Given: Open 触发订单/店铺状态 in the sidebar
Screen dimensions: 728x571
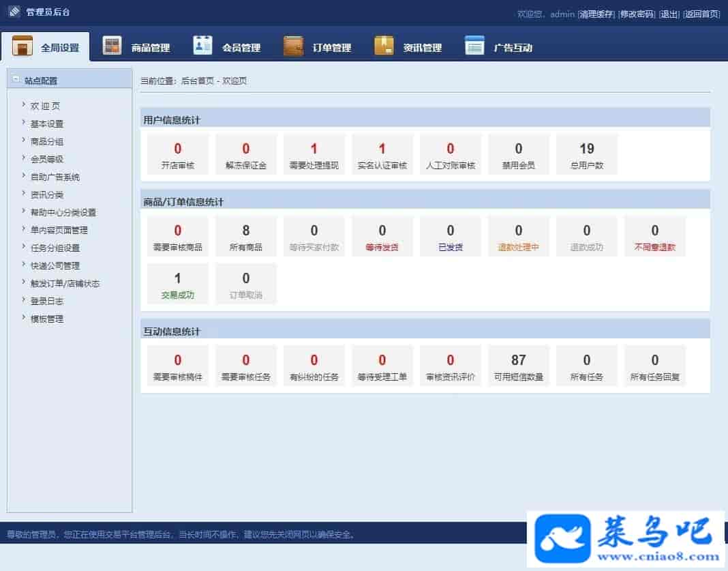Looking at the screenshot, I should click(x=65, y=283).
